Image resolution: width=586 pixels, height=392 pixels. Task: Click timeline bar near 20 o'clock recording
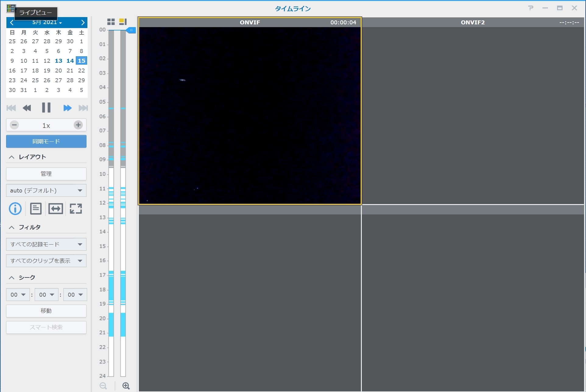pos(111,319)
